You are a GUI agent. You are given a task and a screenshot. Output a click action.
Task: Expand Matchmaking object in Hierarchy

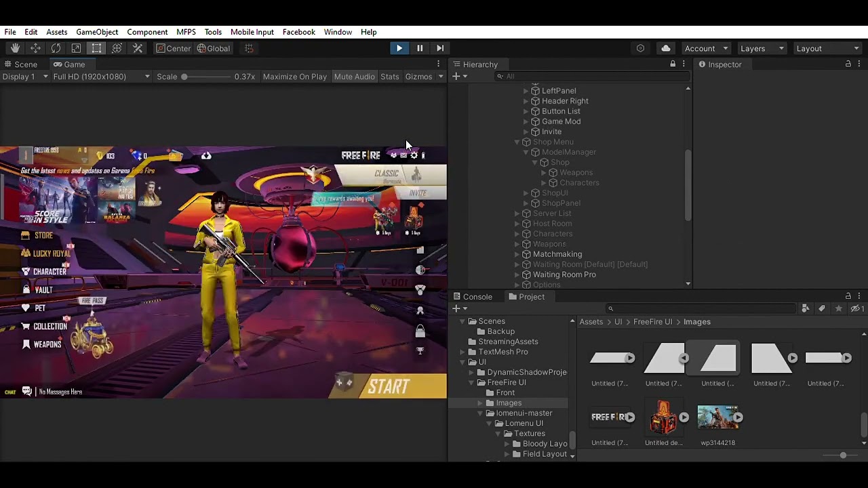(x=517, y=254)
